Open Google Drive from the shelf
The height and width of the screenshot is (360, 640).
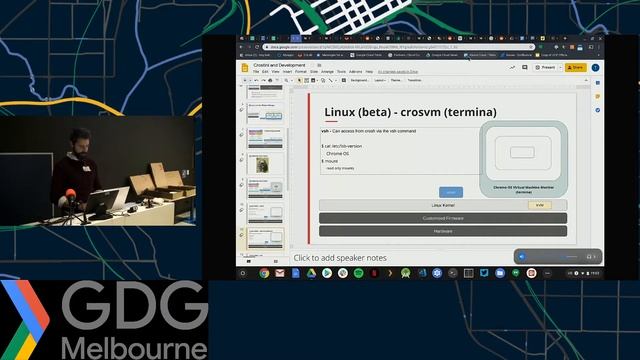[311, 273]
